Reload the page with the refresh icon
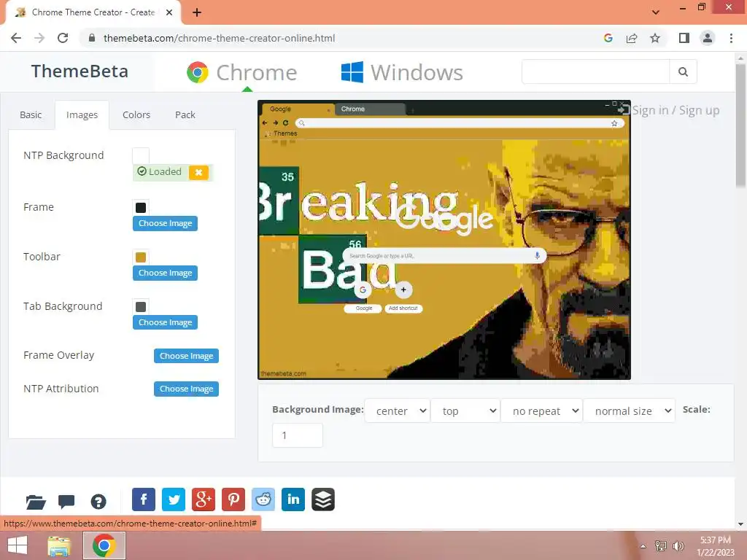This screenshot has width=747, height=560. click(63, 38)
